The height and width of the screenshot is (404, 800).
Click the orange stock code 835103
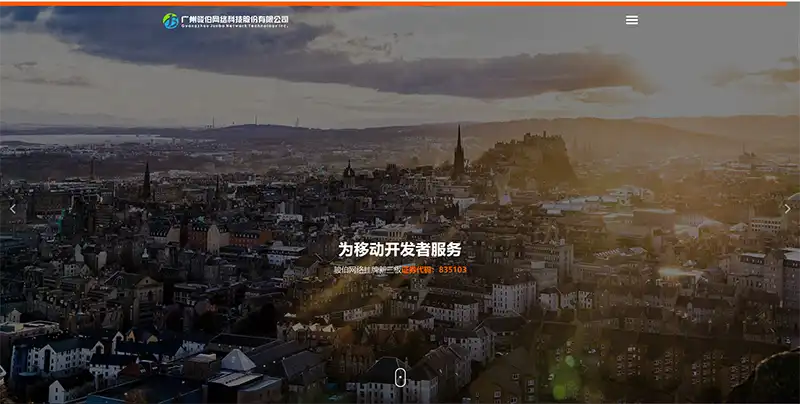[452, 270]
